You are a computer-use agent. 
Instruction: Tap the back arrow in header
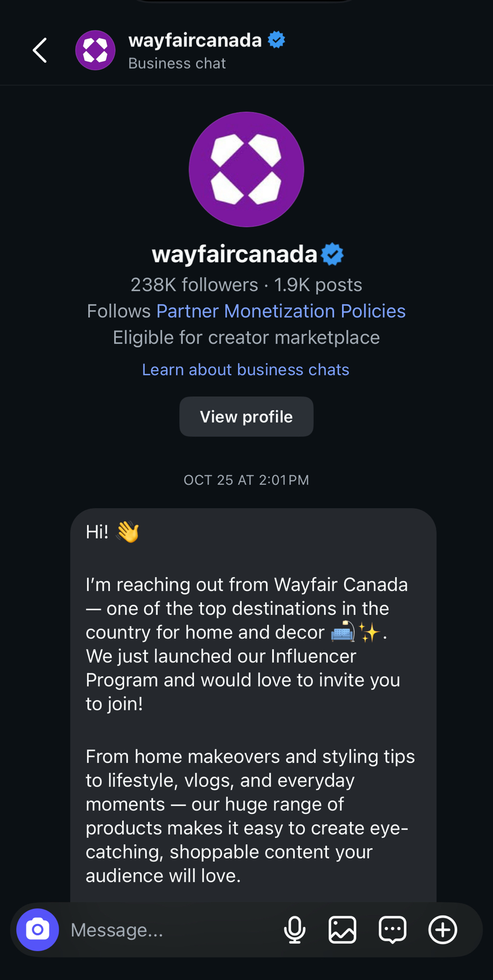click(40, 50)
